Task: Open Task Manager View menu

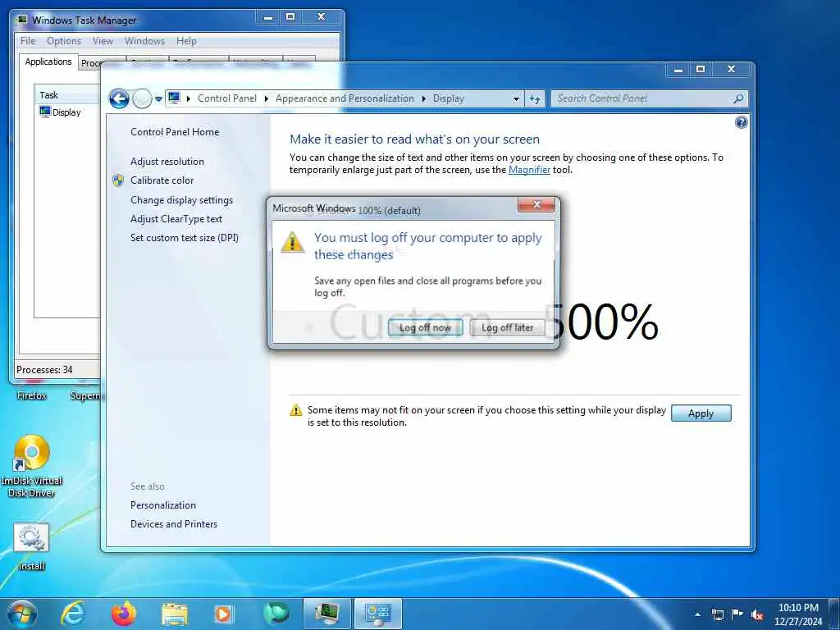Action: [x=103, y=41]
